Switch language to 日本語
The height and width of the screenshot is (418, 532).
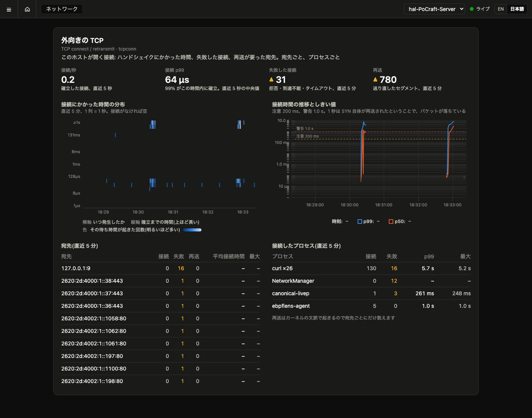click(x=517, y=9)
